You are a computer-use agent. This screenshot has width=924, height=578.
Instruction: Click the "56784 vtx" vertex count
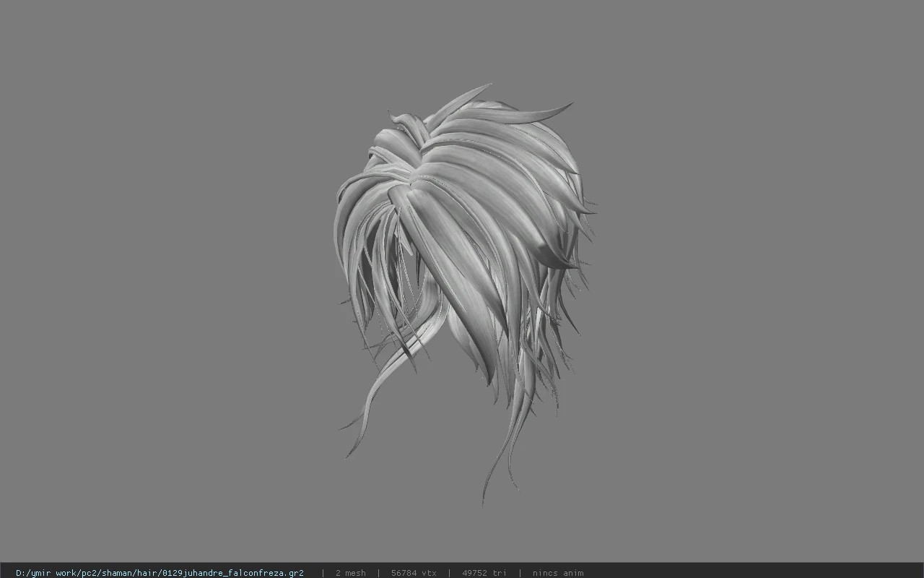tap(414, 573)
